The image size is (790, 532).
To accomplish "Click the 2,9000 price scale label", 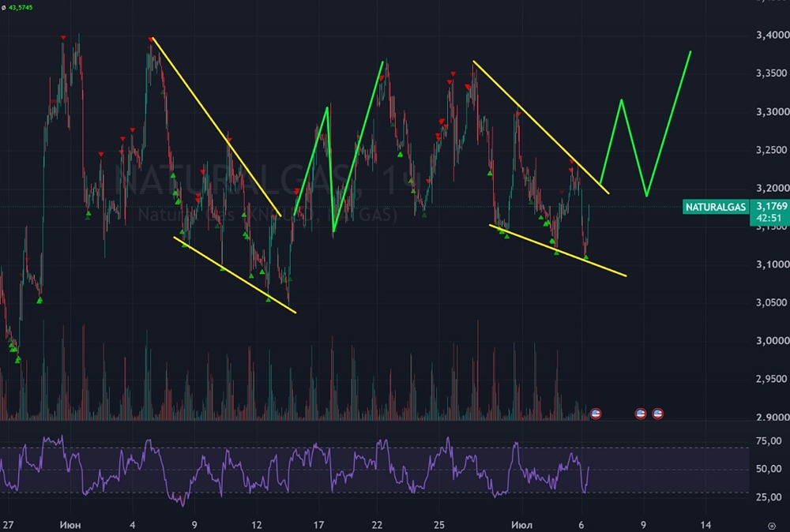I will pyautogui.click(x=772, y=417).
